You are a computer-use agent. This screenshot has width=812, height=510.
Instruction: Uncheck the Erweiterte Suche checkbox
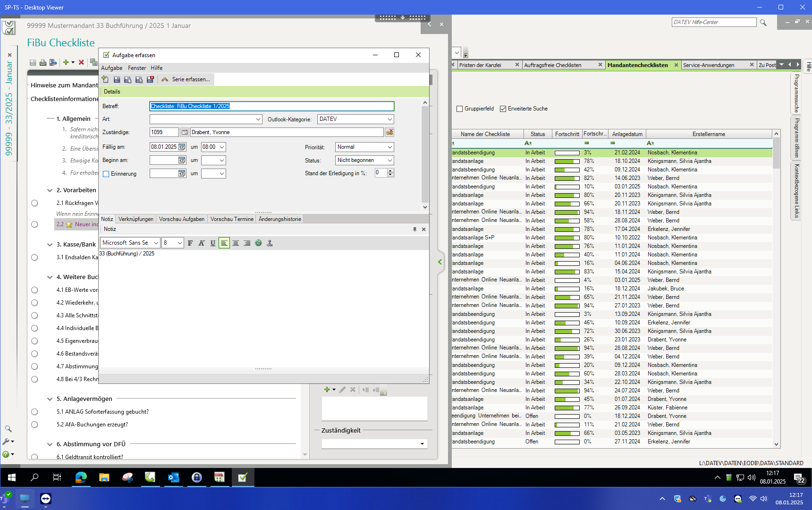pyautogui.click(x=503, y=109)
